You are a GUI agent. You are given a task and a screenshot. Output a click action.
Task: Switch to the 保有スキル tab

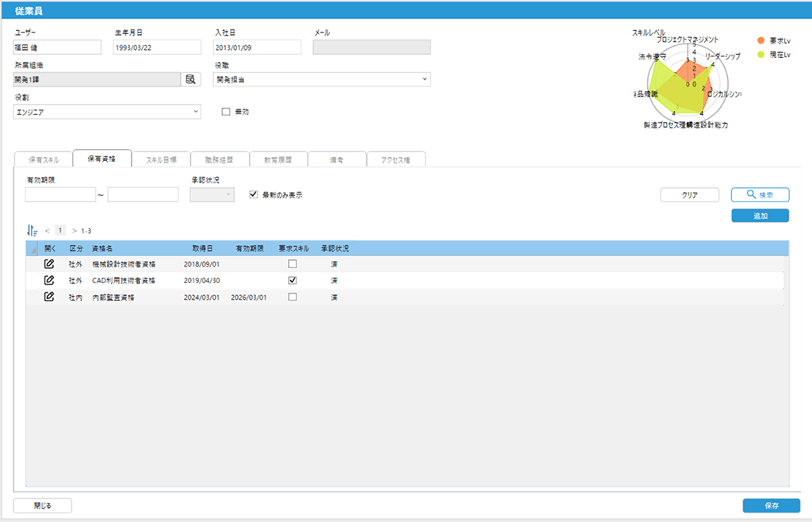[x=44, y=159]
